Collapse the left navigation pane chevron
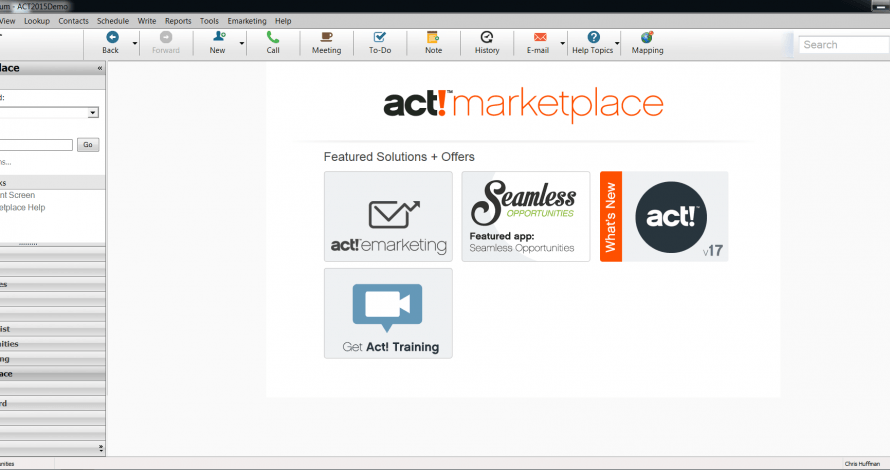The height and width of the screenshot is (470, 890). 100,68
